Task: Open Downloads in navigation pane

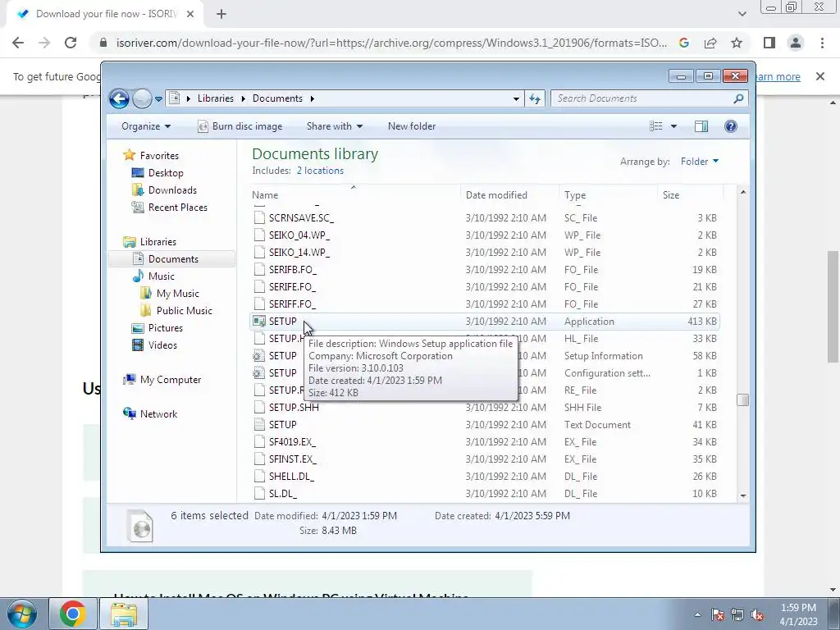Action: point(172,190)
